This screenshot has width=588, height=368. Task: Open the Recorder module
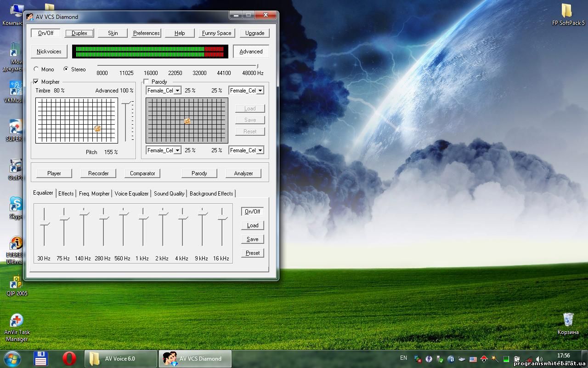[x=98, y=173]
